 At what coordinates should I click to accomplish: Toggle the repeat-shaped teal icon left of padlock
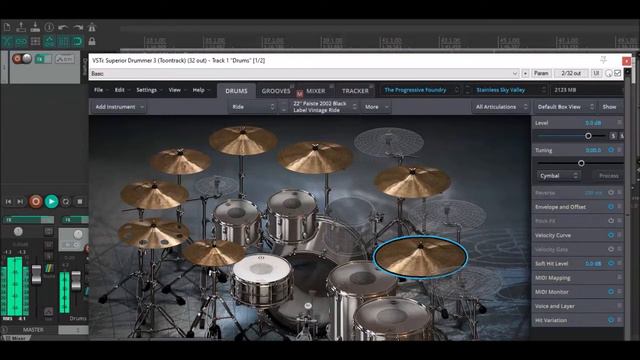77,41
